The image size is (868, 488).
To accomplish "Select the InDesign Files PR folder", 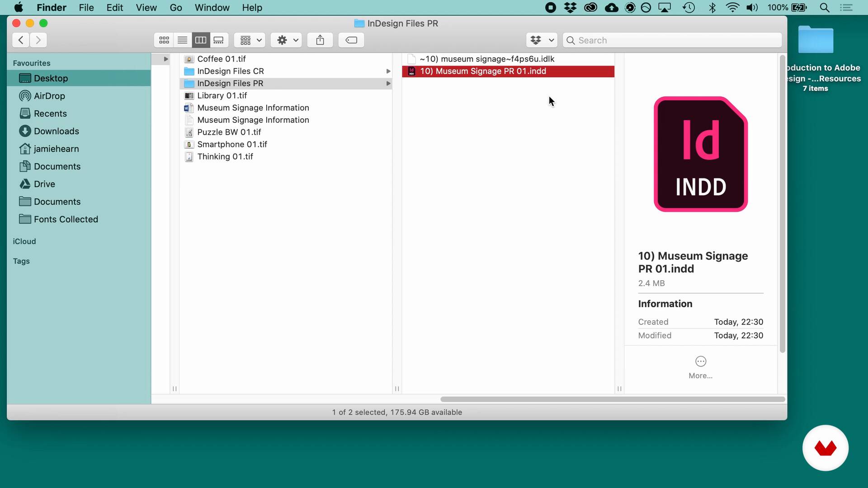I will pos(286,83).
